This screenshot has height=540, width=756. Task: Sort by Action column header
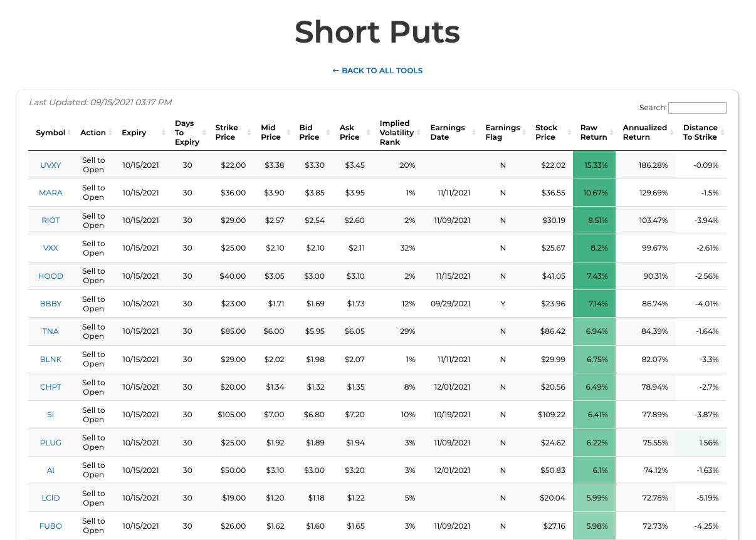[x=93, y=133]
